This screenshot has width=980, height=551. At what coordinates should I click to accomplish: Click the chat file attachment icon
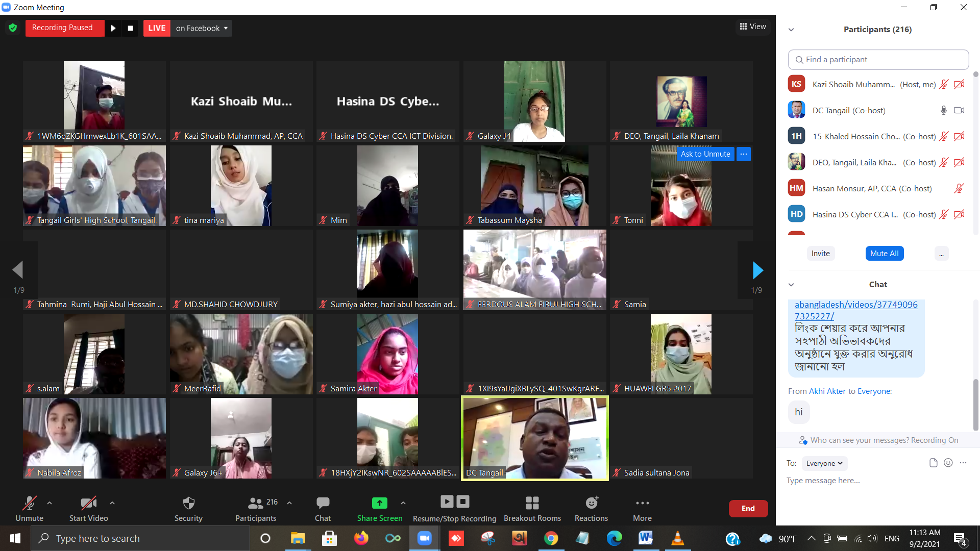point(934,463)
